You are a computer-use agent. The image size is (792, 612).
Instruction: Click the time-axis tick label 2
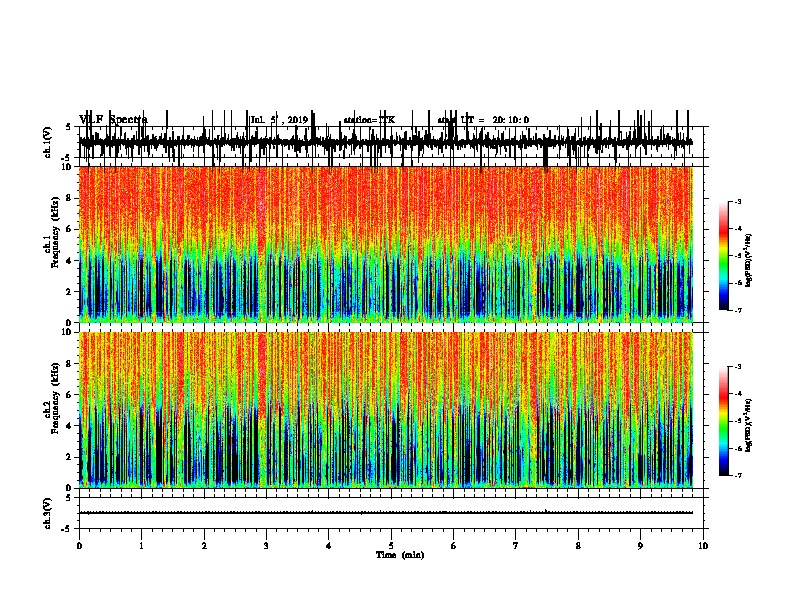tap(204, 546)
